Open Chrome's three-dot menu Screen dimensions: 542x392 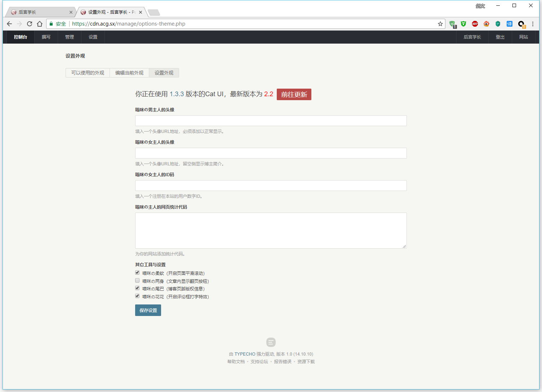point(533,24)
